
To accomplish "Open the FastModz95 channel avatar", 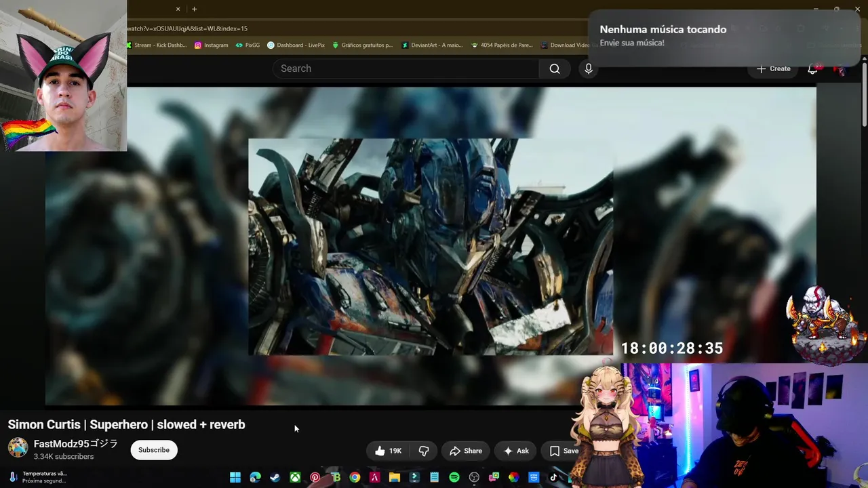I will point(18,448).
